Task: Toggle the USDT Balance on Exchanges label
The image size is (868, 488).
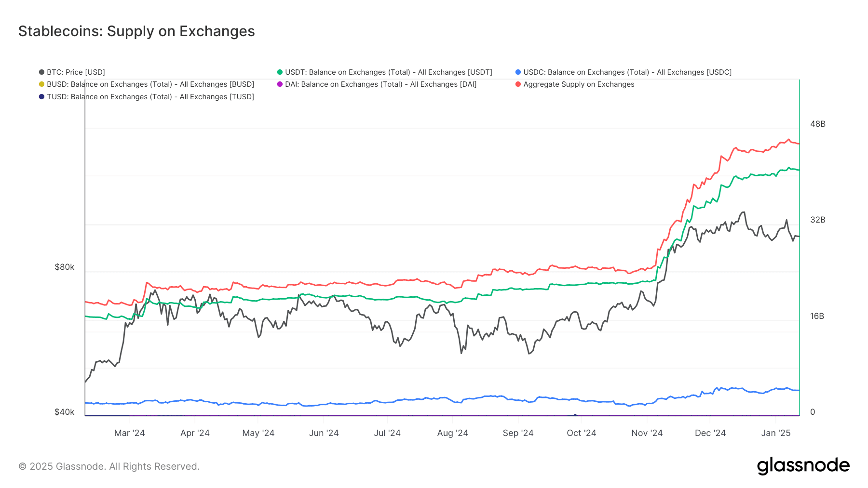Action: [x=389, y=72]
